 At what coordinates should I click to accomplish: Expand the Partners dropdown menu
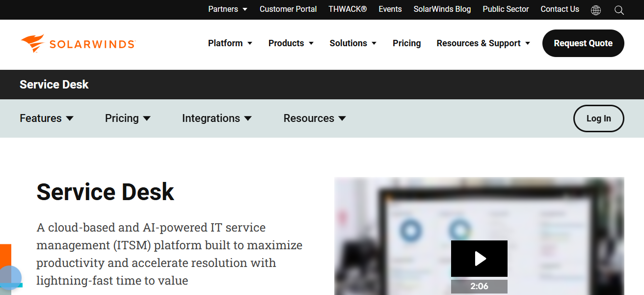[228, 9]
